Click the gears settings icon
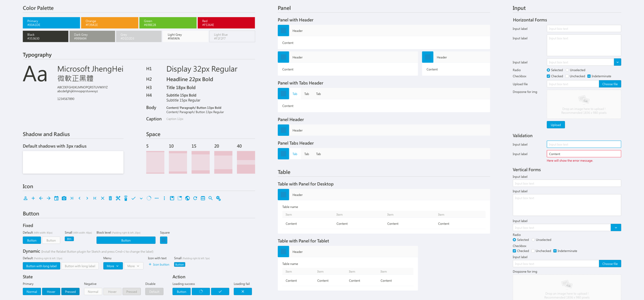The height and width of the screenshot is (300, 644). tap(218, 198)
